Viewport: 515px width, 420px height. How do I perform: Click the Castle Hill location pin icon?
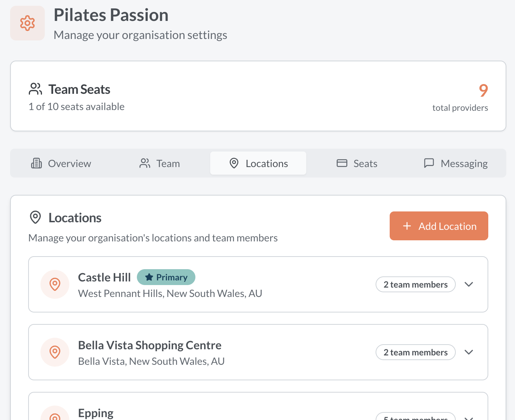55,284
